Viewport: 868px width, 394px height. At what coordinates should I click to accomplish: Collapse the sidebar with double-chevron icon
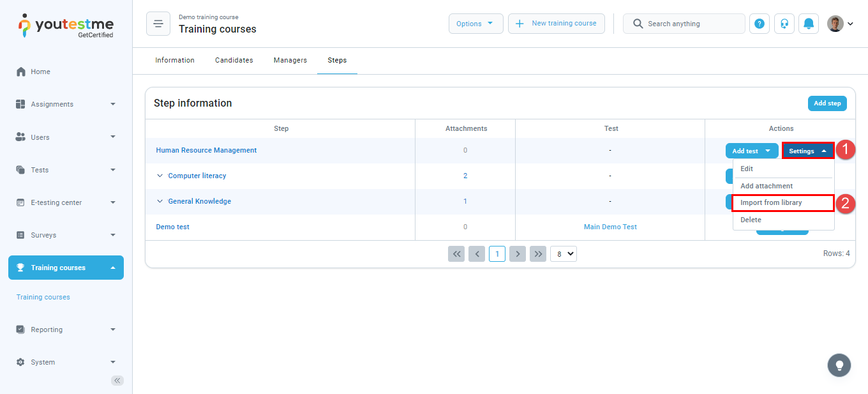click(x=117, y=381)
